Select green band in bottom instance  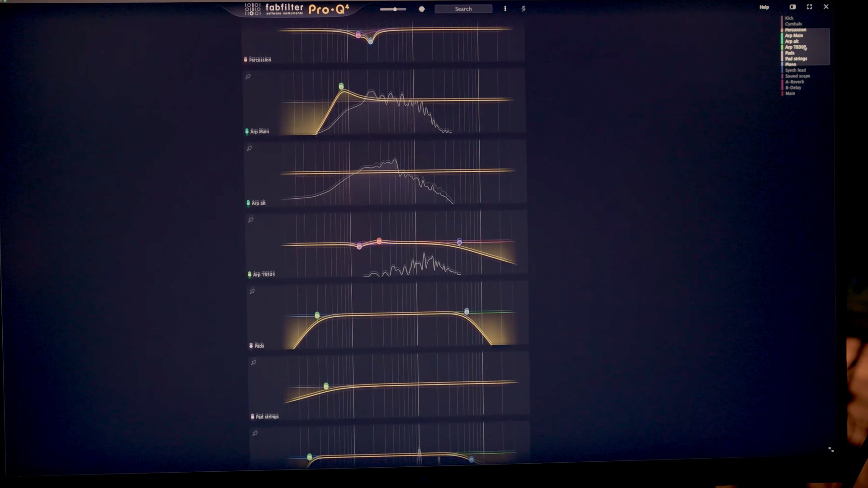[309, 457]
